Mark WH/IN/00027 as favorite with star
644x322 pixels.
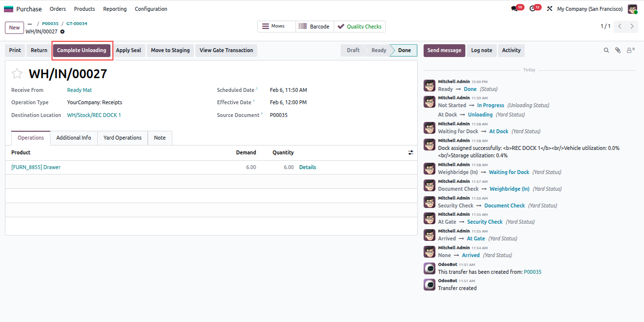[17, 74]
